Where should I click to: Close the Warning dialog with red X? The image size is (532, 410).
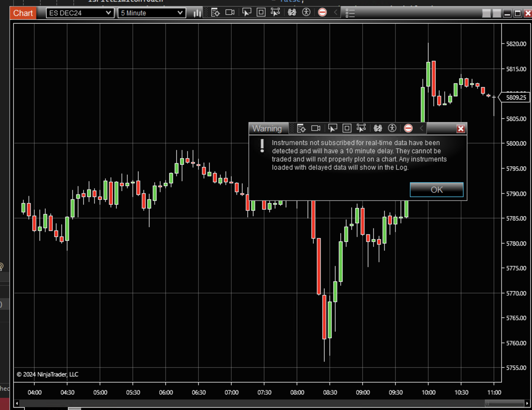(461, 128)
